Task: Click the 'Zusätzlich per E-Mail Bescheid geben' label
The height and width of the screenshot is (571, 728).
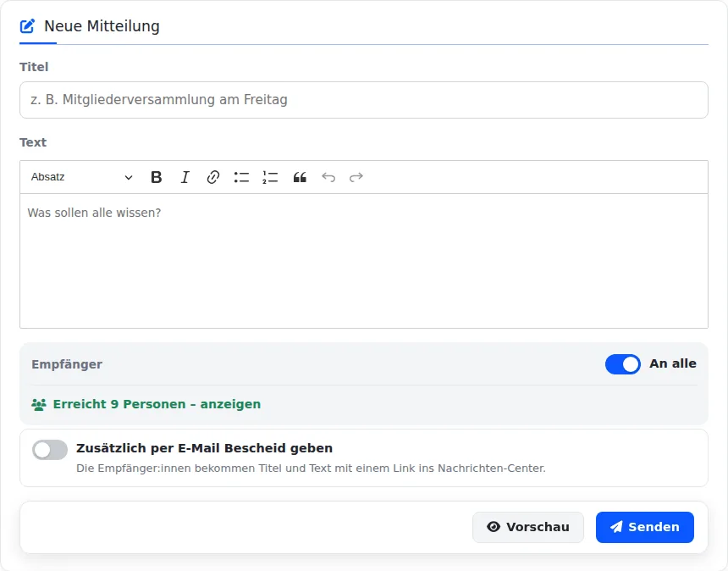Action: [204, 448]
